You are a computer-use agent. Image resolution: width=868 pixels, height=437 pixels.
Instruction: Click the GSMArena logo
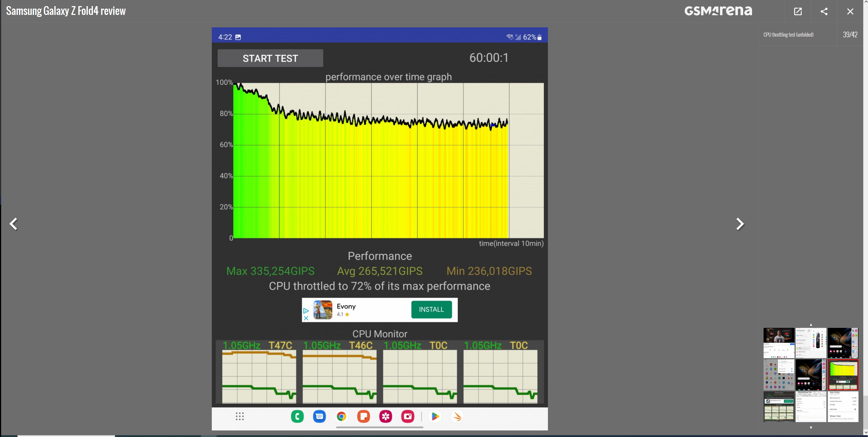718,11
